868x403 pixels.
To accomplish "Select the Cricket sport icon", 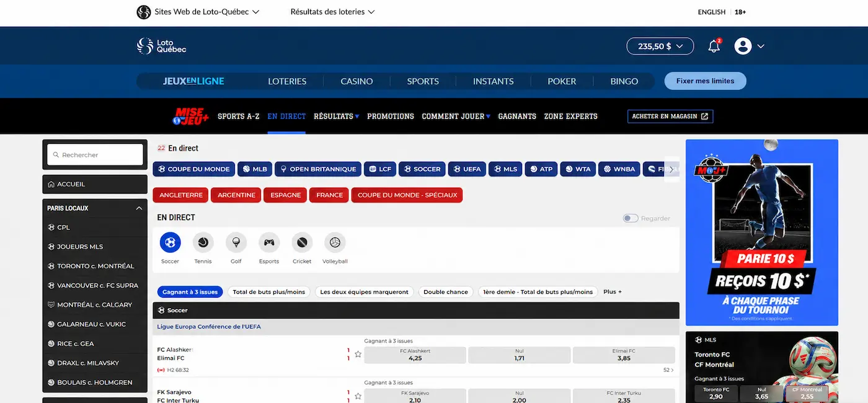I will pos(302,242).
